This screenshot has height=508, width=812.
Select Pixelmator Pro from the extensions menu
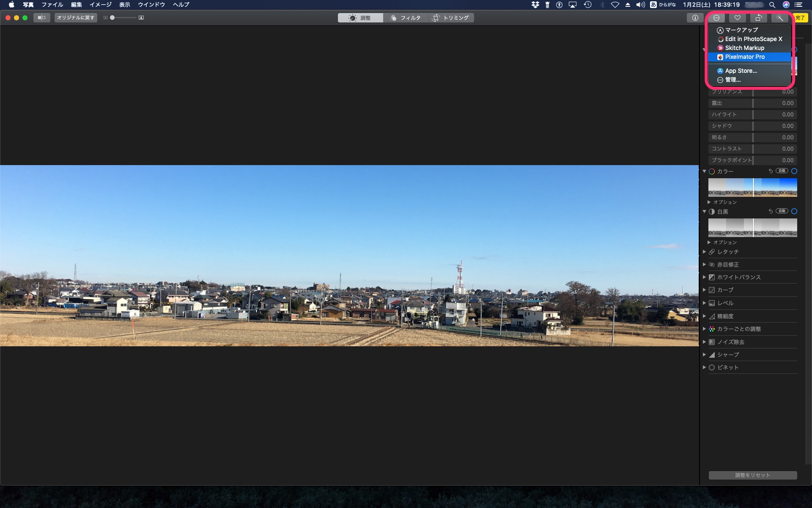click(745, 57)
